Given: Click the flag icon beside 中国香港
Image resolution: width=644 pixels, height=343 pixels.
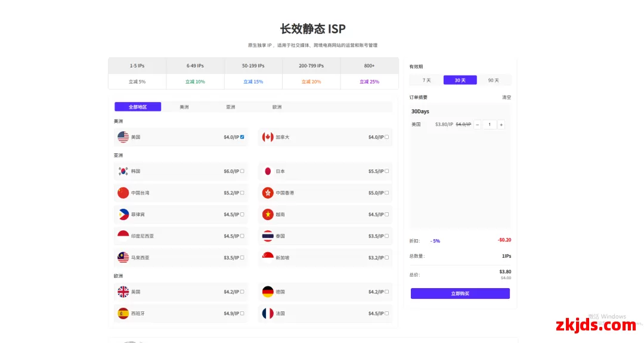Looking at the screenshot, I should [x=268, y=193].
